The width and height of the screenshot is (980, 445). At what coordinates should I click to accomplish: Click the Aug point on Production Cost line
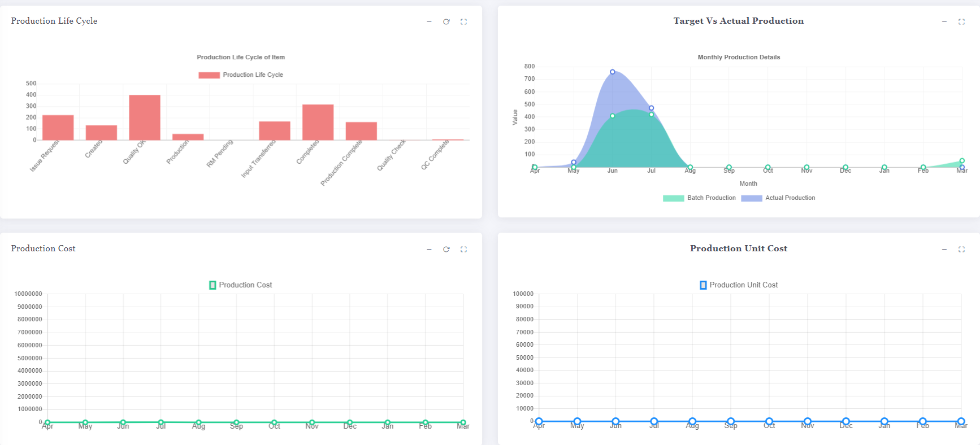click(x=198, y=422)
